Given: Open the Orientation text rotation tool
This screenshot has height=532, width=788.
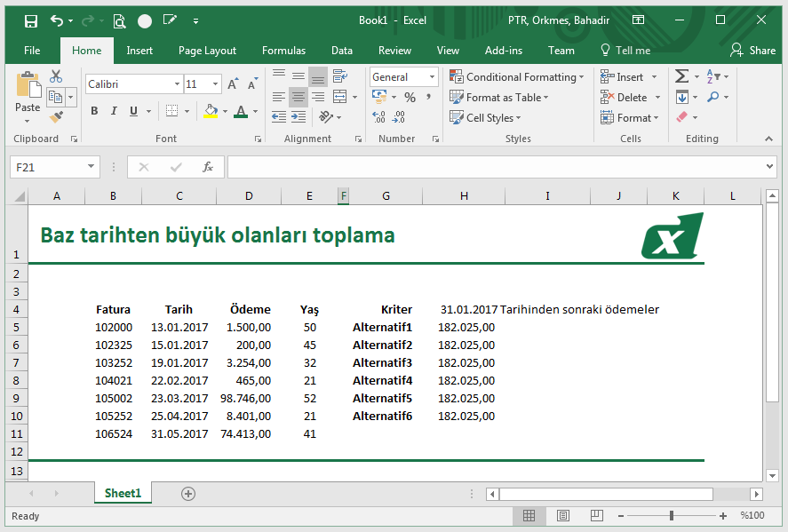Looking at the screenshot, I should (x=326, y=117).
